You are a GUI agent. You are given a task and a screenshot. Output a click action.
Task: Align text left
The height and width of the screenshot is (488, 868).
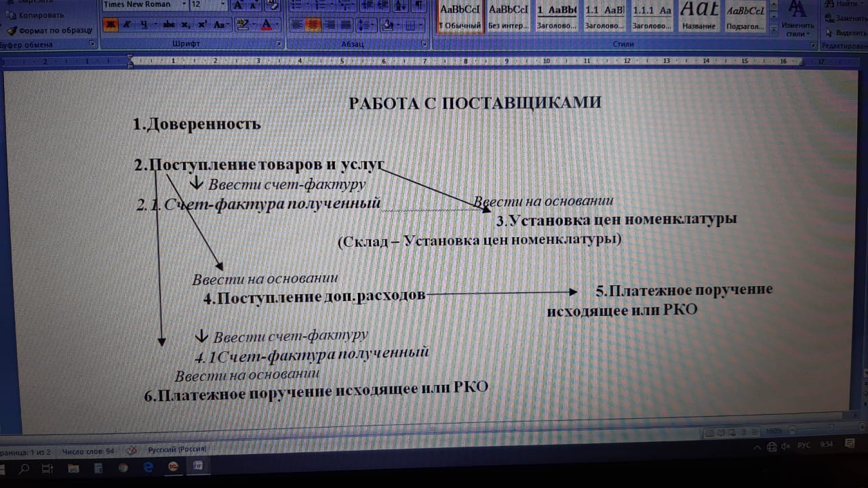click(x=297, y=25)
